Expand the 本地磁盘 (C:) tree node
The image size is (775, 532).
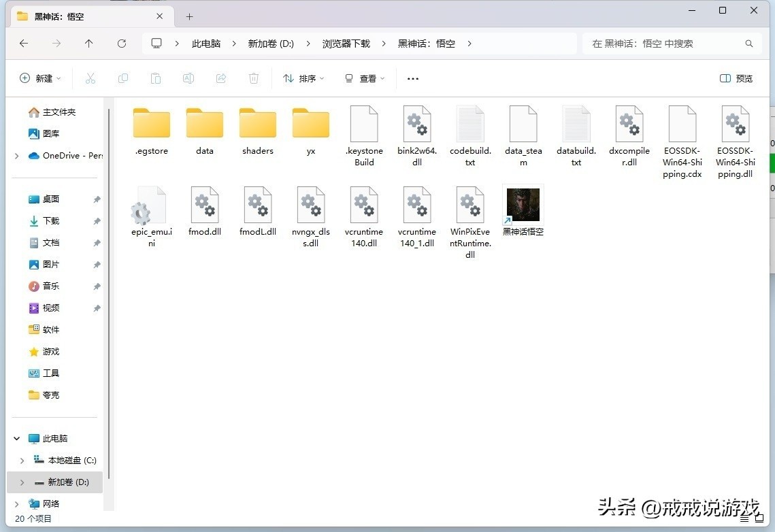(22, 461)
